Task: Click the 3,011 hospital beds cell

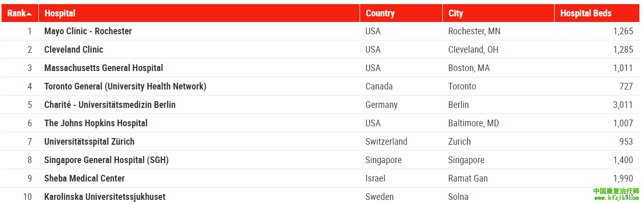Action: click(597, 105)
